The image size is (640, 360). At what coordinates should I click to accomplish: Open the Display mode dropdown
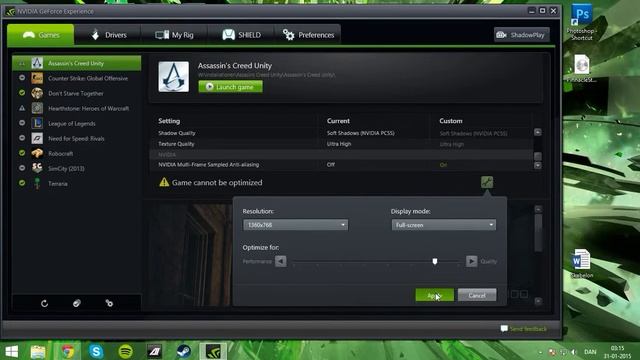tap(444, 225)
